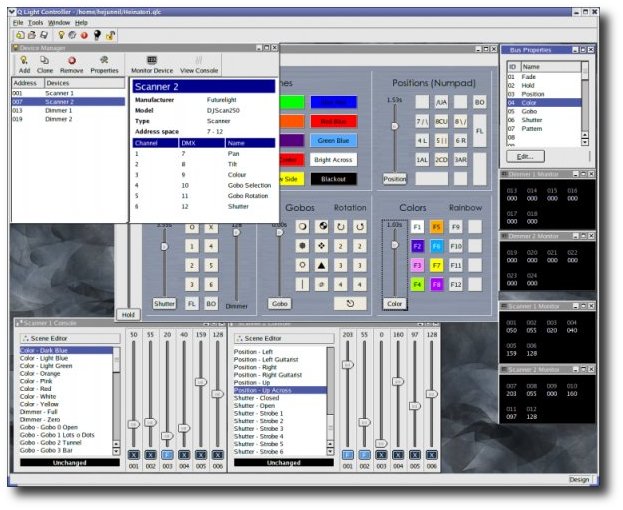Click down arrow of Bus Properties list scrollbar
Screen dimensions: 623x510
pyautogui.click(x=585, y=142)
